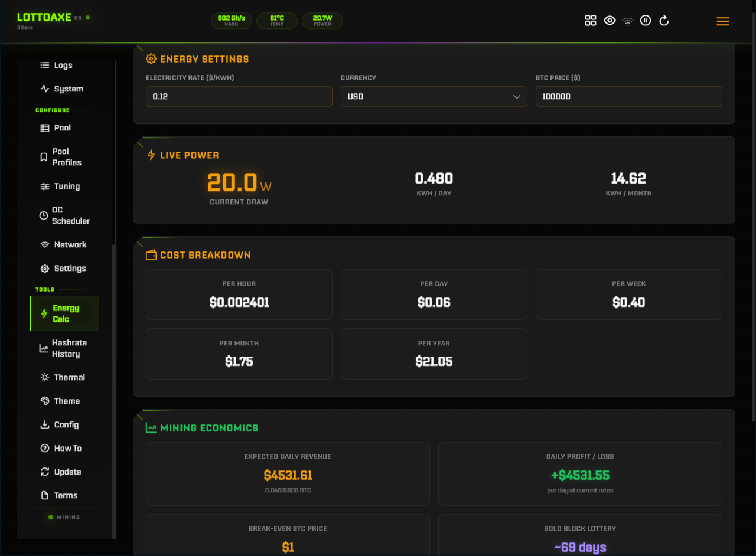756x556 pixels.
Task: Click the OC Scheduler clock icon
Action: tap(44, 215)
